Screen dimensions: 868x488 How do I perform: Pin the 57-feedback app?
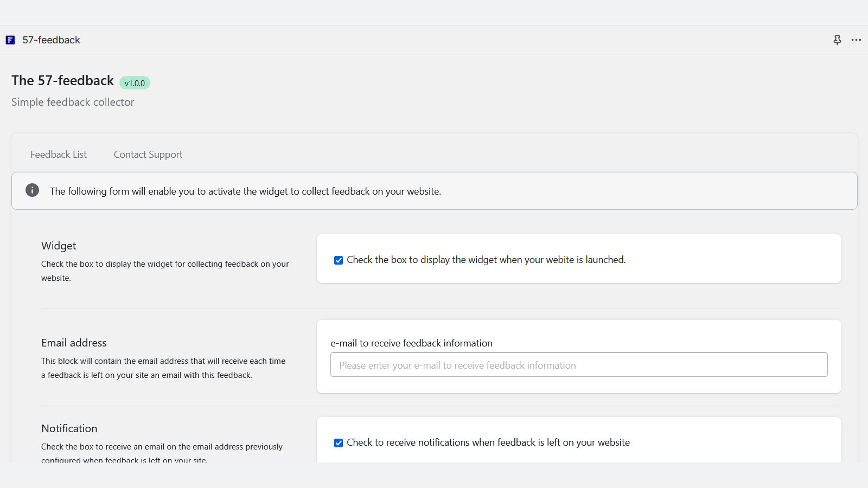coord(837,40)
